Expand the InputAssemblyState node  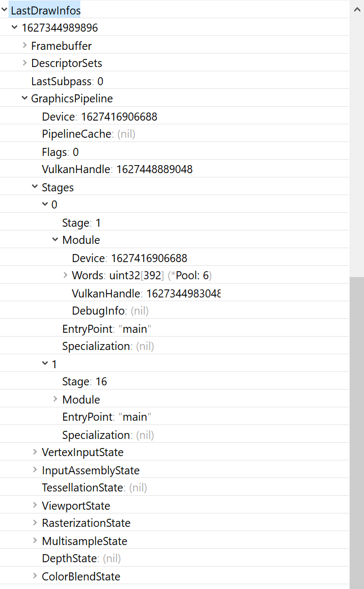coord(35,470)
